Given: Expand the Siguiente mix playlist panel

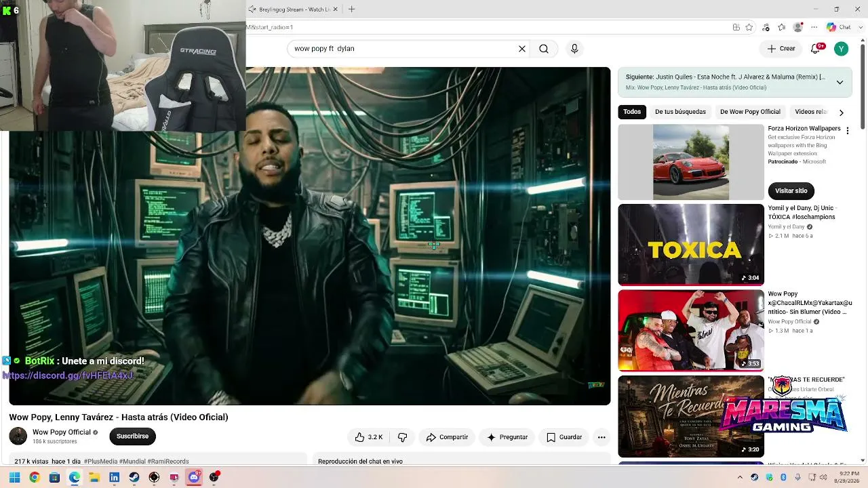Looking at the screenshot, I should click(840, 82).
